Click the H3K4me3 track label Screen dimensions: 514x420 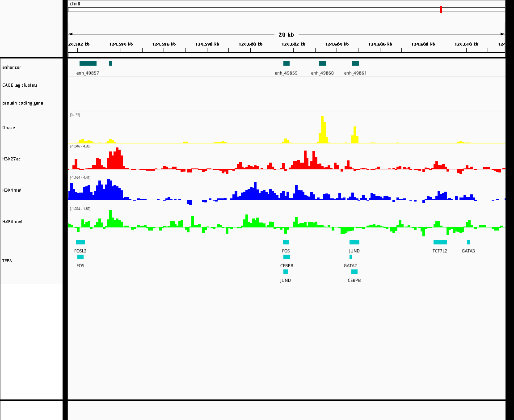12,222
